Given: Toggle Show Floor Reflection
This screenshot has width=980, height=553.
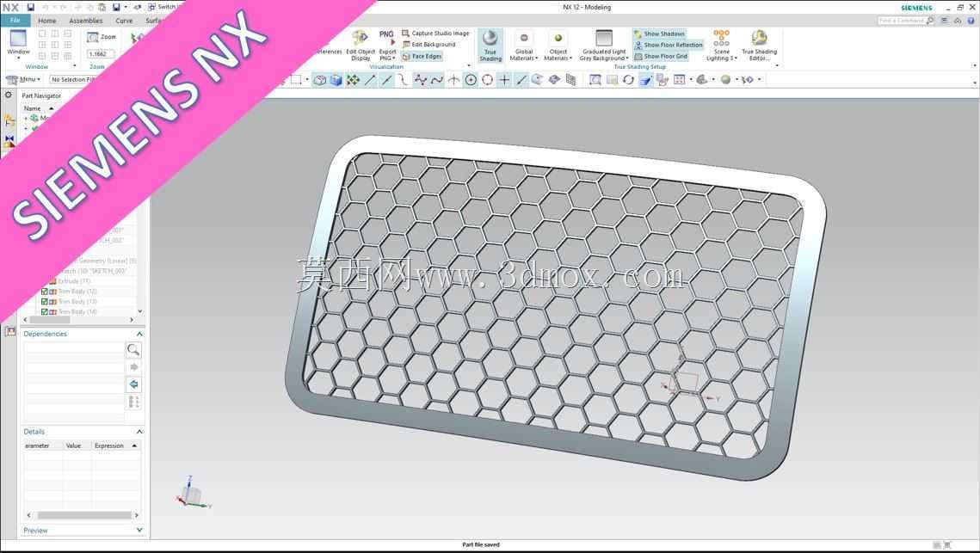Looking at the screenshot, I should click(669, 45).
